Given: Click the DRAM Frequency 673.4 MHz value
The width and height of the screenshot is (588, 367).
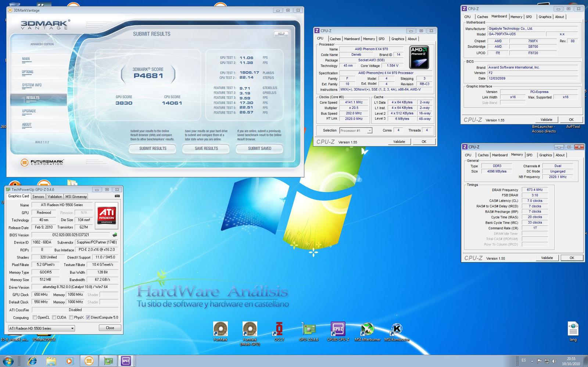Looking at the screenshot, I should click(x=535, y=190).
